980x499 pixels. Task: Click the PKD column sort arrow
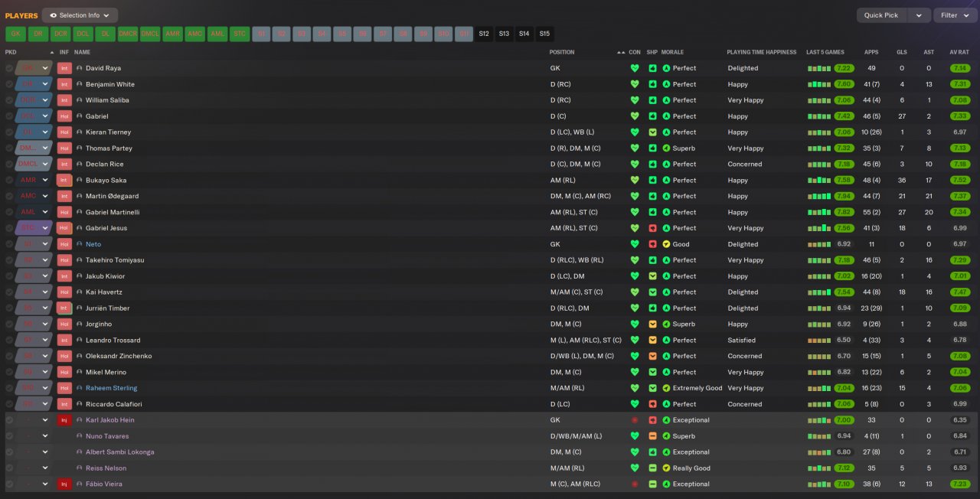tap(52, 52)
